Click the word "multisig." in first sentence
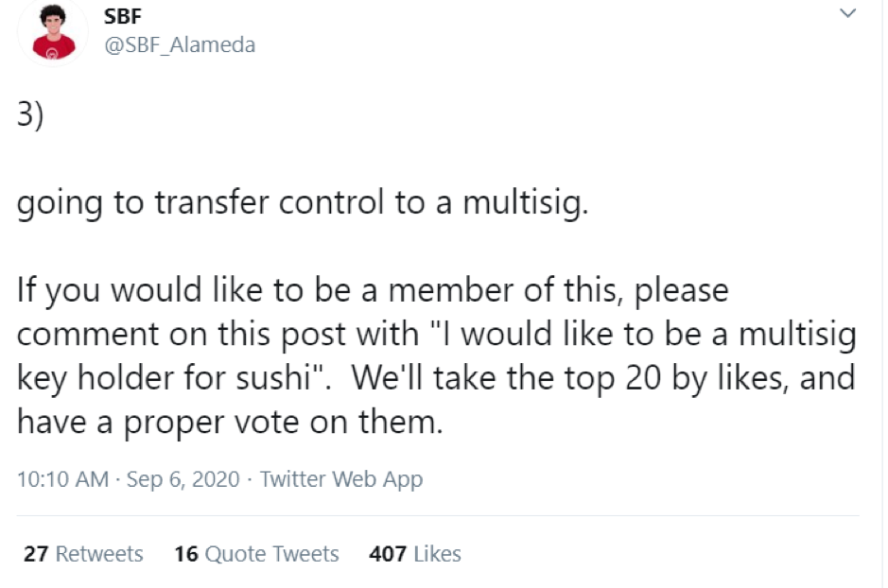Screen dimensions: 888x588 526,202
